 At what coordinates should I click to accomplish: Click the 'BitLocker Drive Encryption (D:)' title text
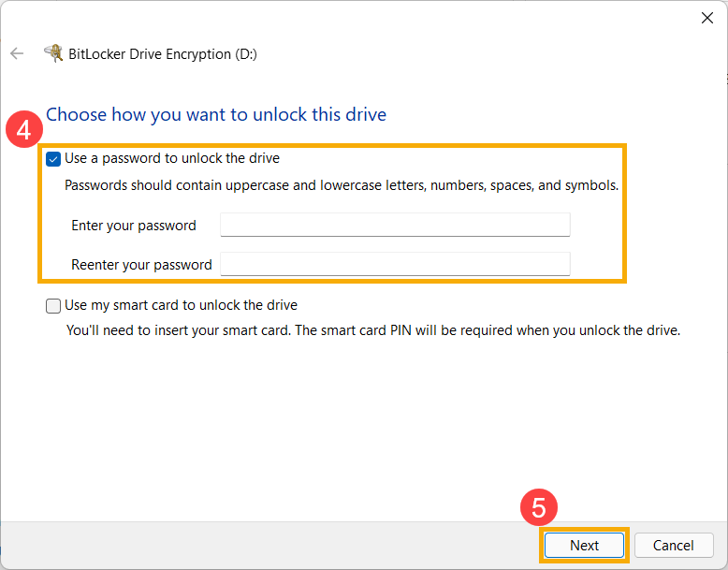[x=163, y=54]
